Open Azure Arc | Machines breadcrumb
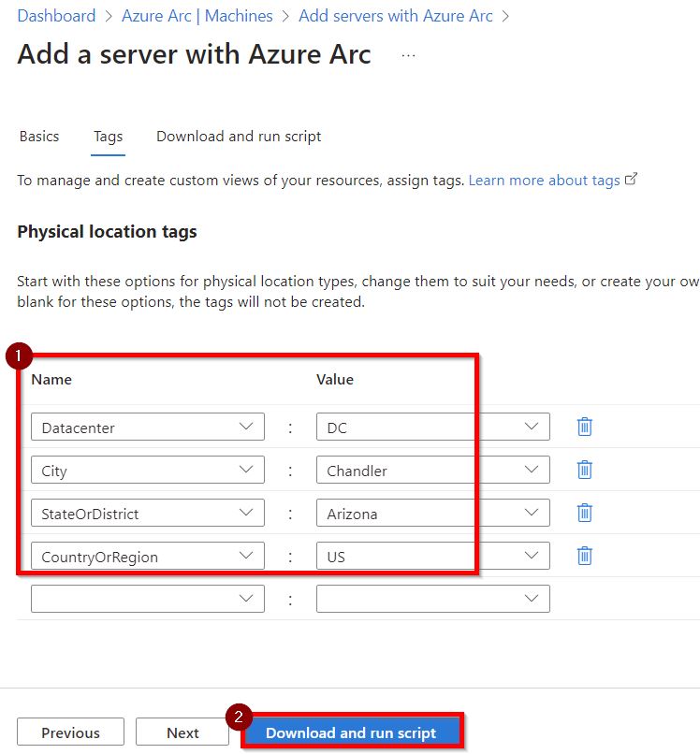 tap(197, 16)
